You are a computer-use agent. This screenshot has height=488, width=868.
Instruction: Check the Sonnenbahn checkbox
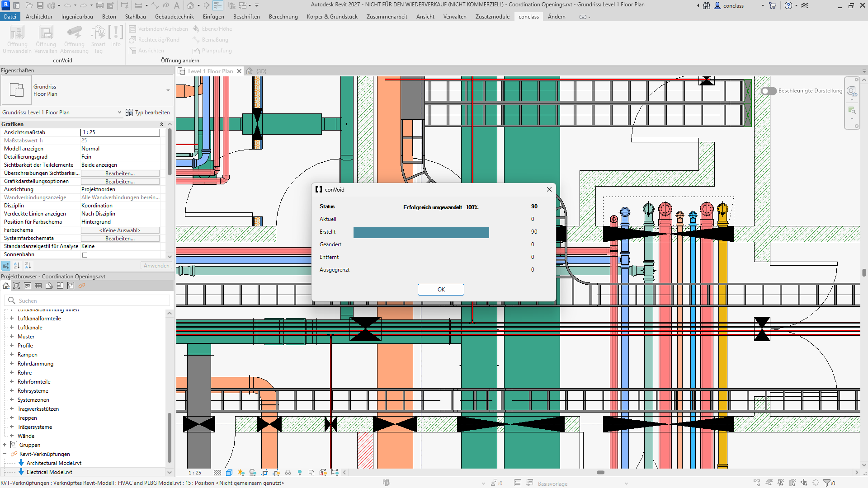tap(85, 255)
